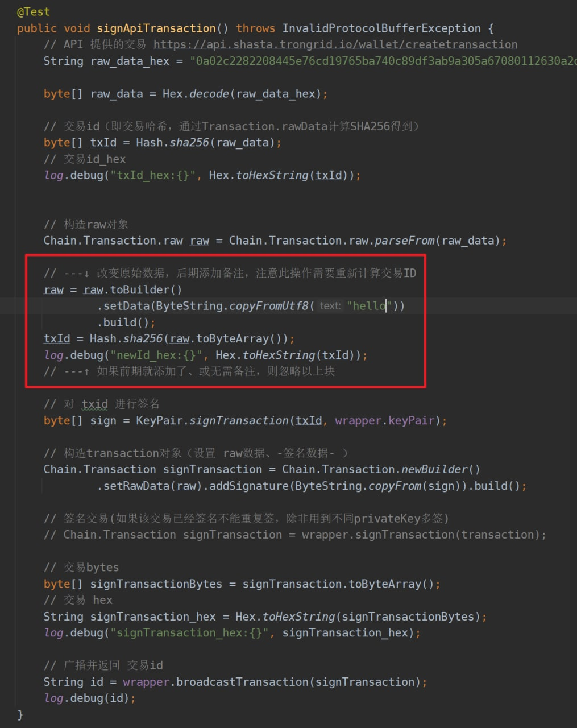The height and width of the screenshot is (728, 577).
Task: Click the signTransactionBytes variable declaration
Action: pos(156,584)
